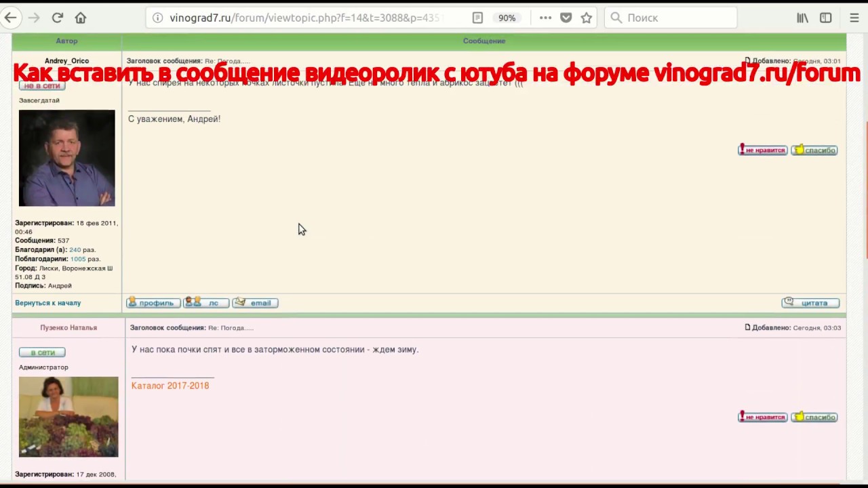
Task: Open the site information icon in the address bar
Action: pos(157,18)
